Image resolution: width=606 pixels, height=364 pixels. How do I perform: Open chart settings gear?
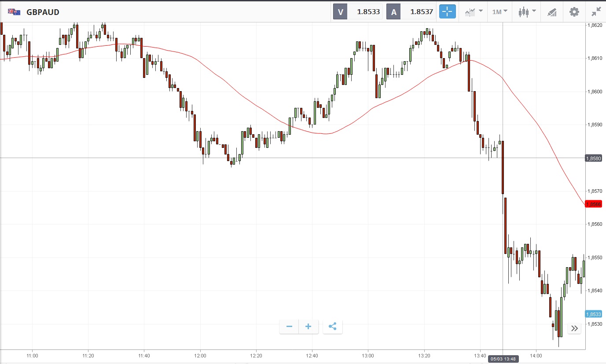coord(574,12)
